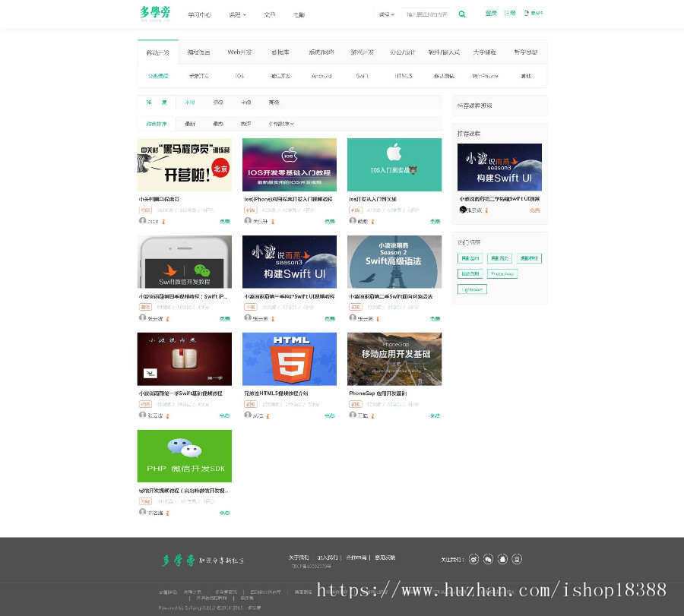684x616 pixels.
Task: Click the search input field
Action: [427, 14]
